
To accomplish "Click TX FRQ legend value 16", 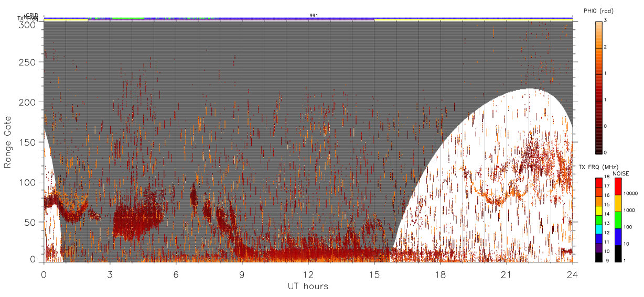I will click(x=607, y=195).
